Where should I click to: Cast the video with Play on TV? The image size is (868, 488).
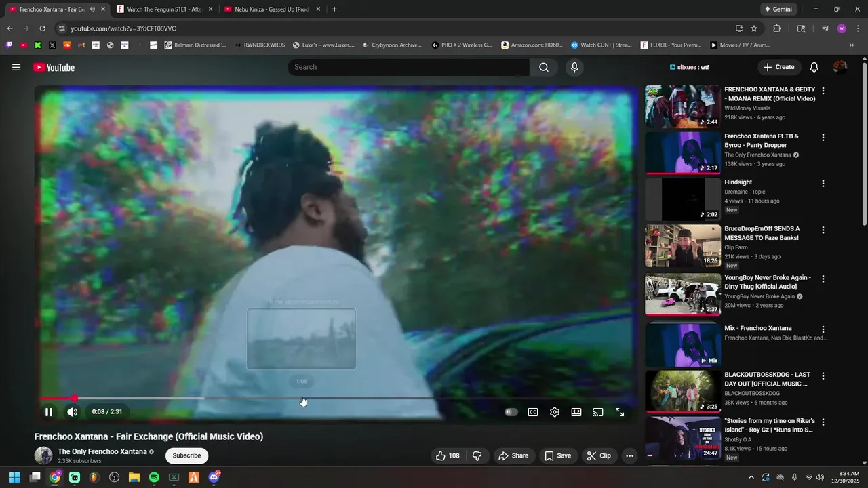coord(598,412)
